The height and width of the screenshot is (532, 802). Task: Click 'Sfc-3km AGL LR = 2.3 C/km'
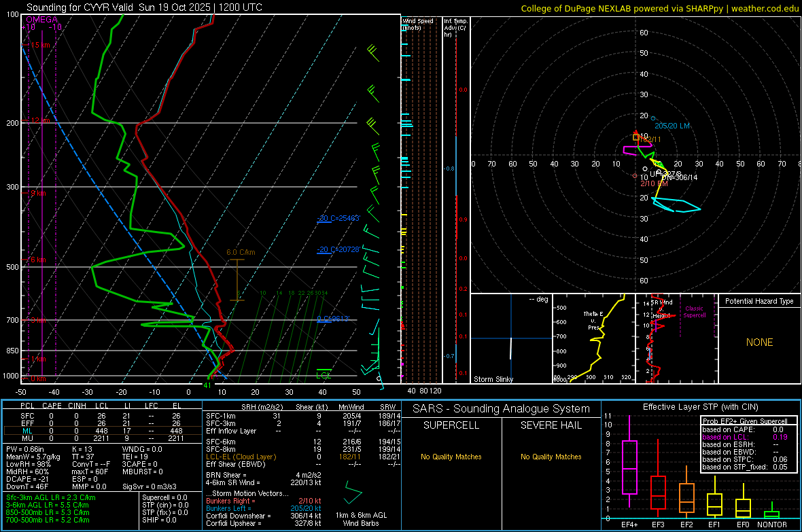click(51, 498)
